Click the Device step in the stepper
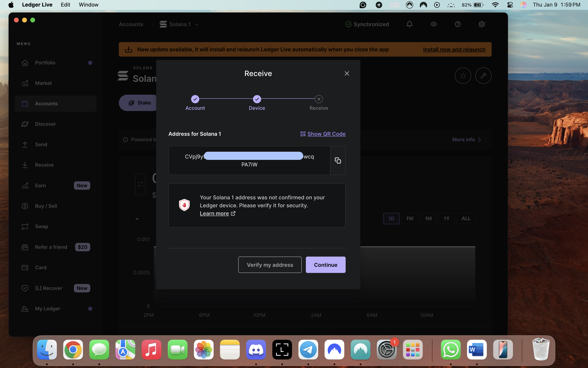The image size is (588, 368). [x=257, y=103]
